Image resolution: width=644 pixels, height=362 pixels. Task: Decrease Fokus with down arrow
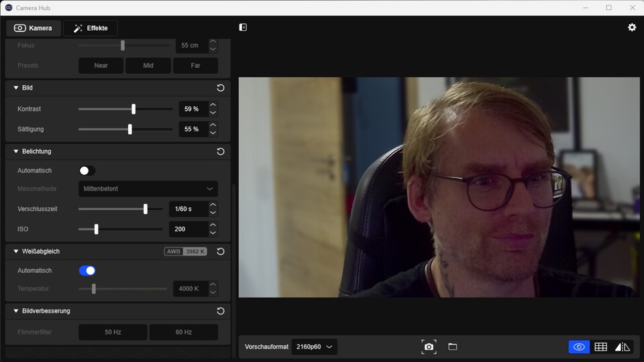(x=213, y=49)
